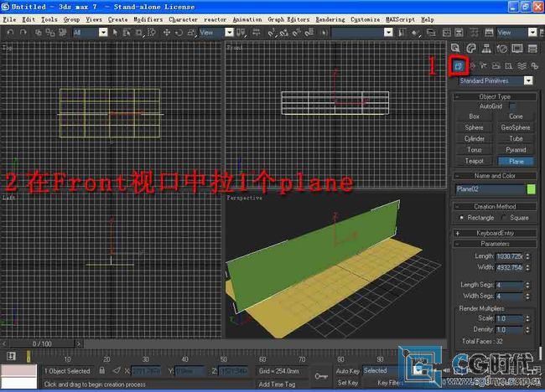Toggle Window/Crossing selection mode
Screen dimensions: 545x392
coord(151,33)
